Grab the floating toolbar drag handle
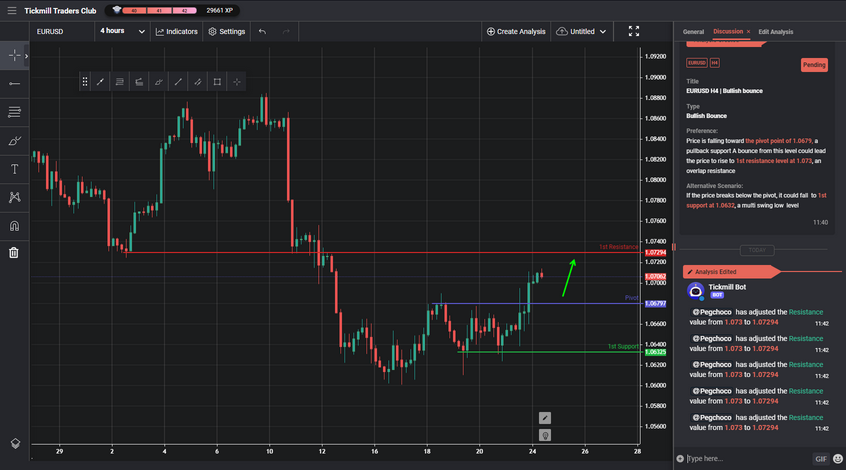The width and height of the screenshot is (846, 470). point(85,82)
